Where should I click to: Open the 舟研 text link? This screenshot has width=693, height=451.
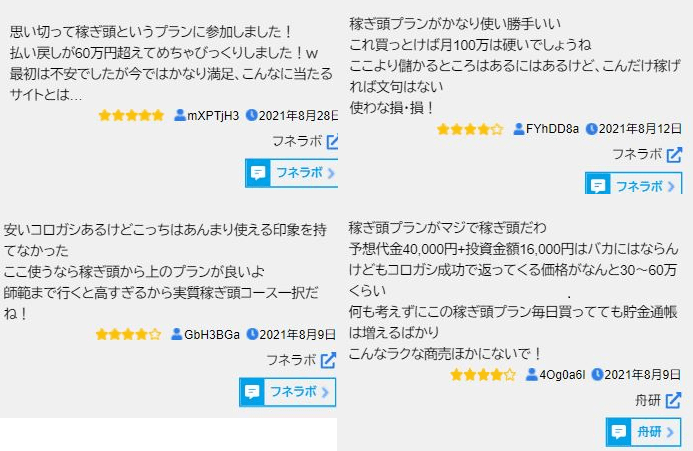click(x=648, y=400)
